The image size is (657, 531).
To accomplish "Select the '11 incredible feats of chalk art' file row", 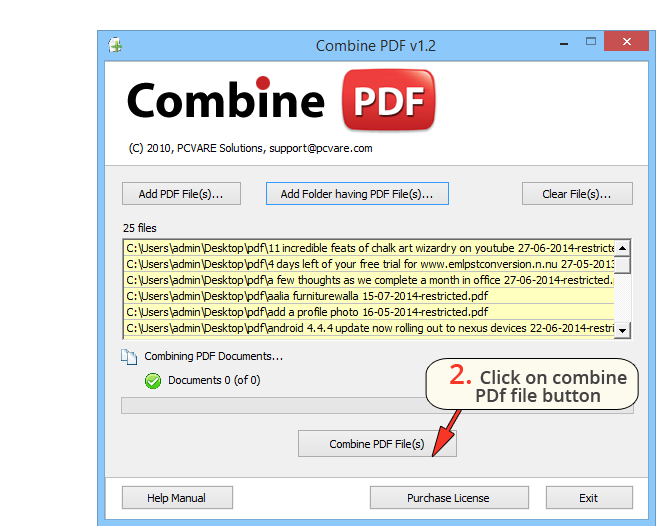I will 370,248.
